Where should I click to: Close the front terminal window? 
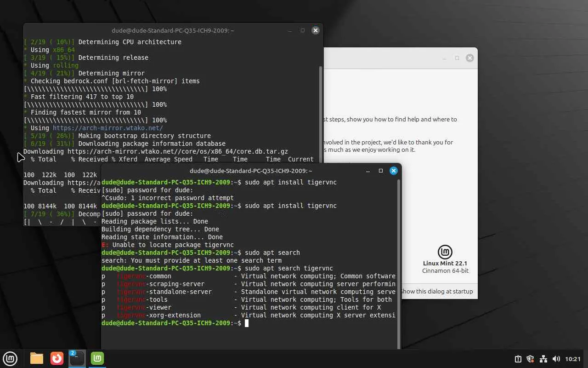[394, 171]
